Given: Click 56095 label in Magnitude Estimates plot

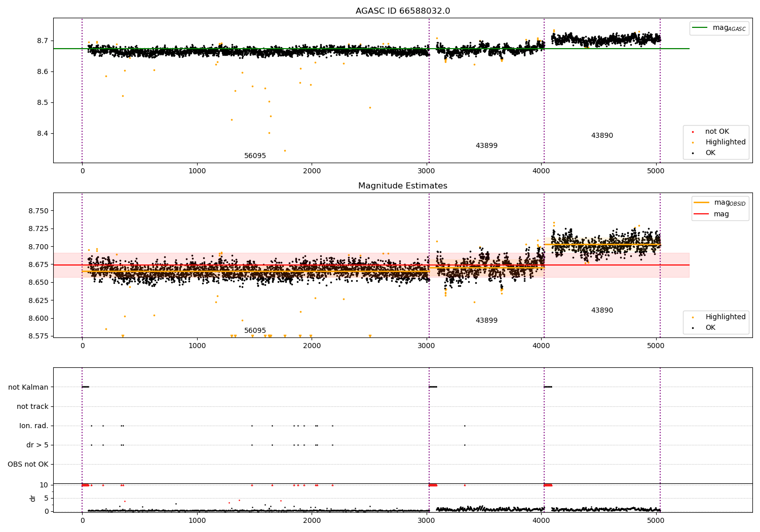Looking at the screenshot, I should tap(255, 331).
